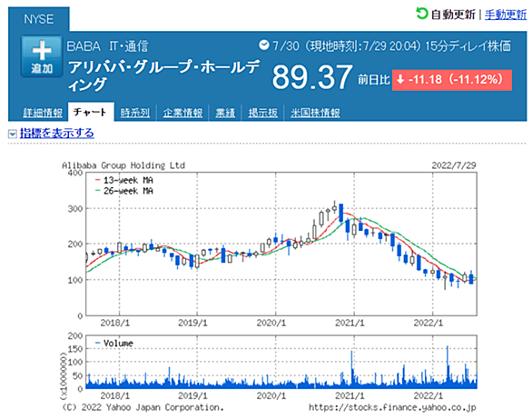Click the 15分ディレイ株価 delay notice

click(x=468, y=45)
